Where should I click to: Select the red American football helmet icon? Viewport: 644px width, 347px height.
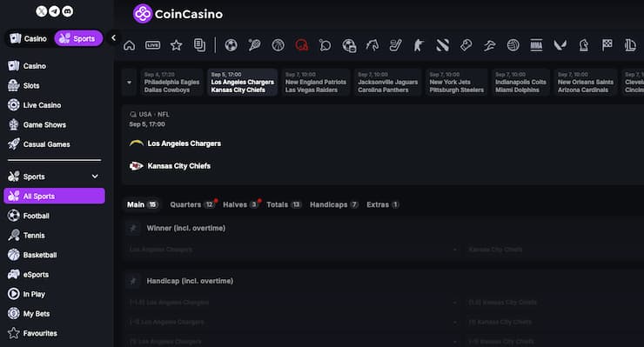tap(301, 45)
